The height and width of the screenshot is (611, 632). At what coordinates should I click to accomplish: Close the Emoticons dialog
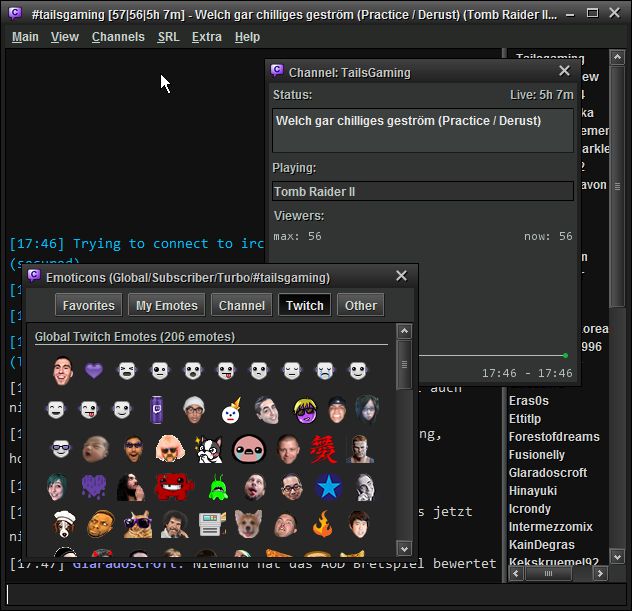coord(401,276)
